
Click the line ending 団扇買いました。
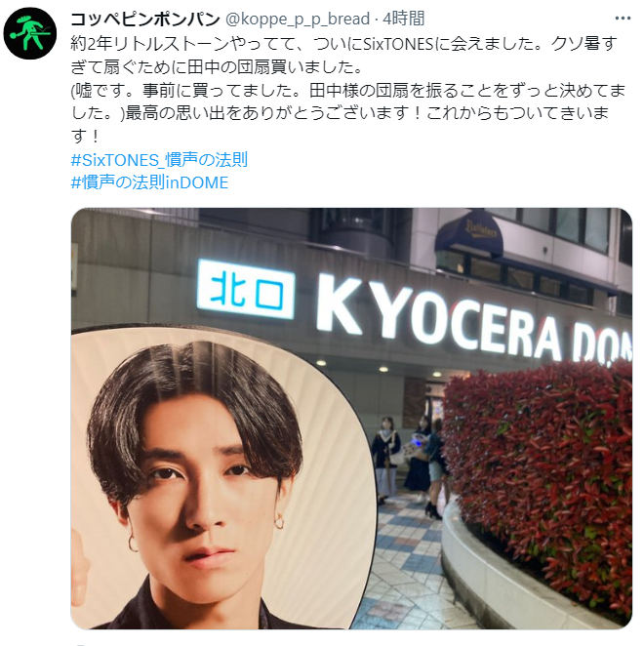pos(217,67)
